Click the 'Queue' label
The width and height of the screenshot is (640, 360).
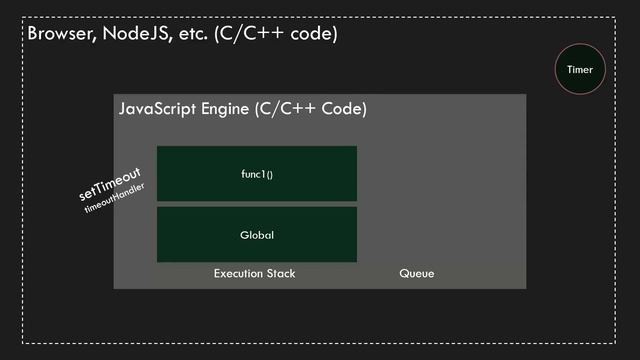(417, 273)
